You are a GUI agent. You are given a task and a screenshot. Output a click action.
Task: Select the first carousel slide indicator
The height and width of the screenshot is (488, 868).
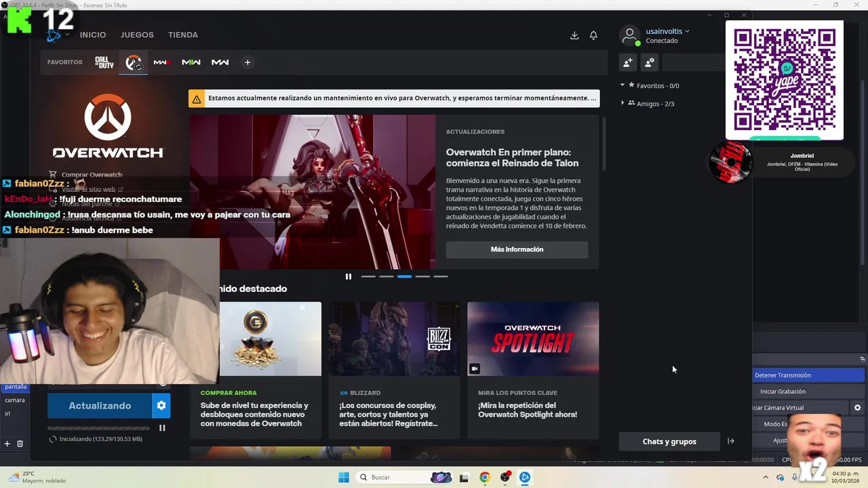(x=368, y=277)
